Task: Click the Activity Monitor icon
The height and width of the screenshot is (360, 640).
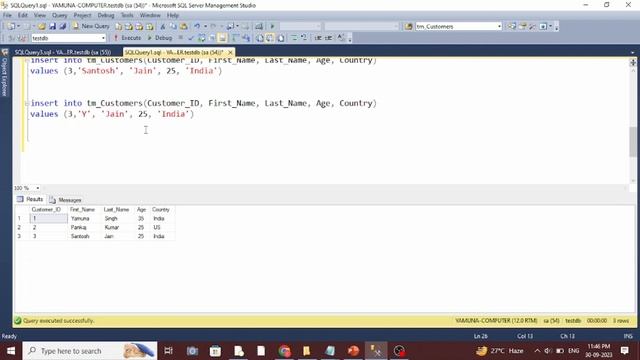Action: pyautogui.click(x=259, y=26)
